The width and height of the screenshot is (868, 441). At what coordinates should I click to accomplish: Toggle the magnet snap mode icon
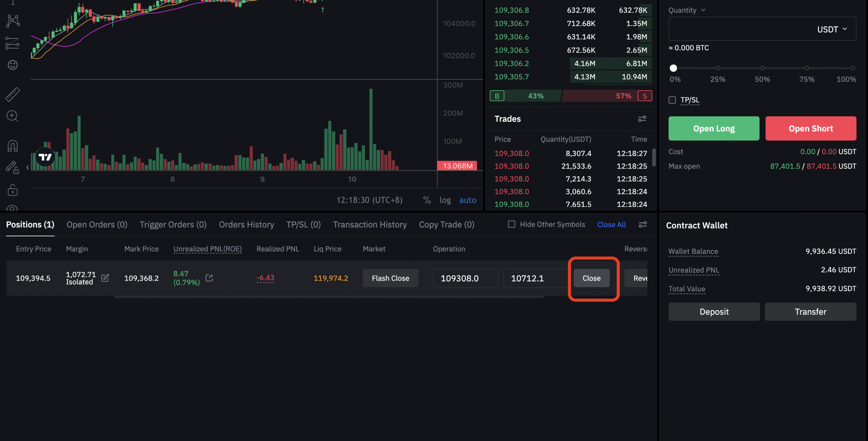(x=13, y=146)
